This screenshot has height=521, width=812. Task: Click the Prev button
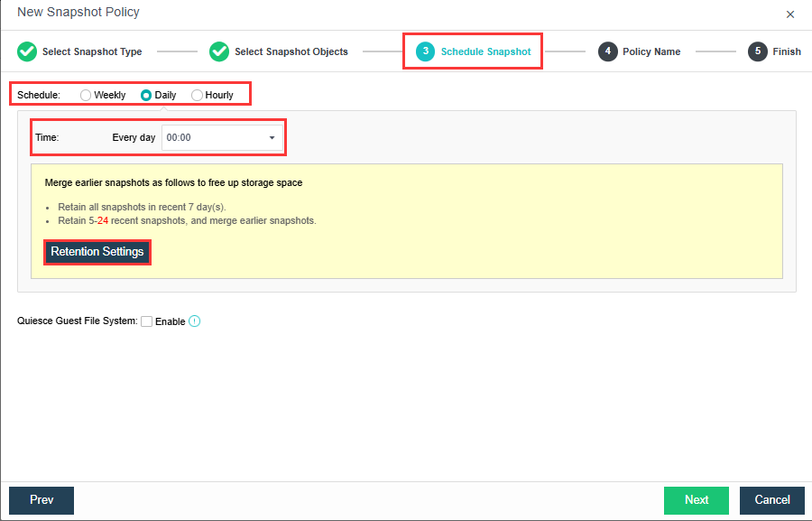point(42,499)
